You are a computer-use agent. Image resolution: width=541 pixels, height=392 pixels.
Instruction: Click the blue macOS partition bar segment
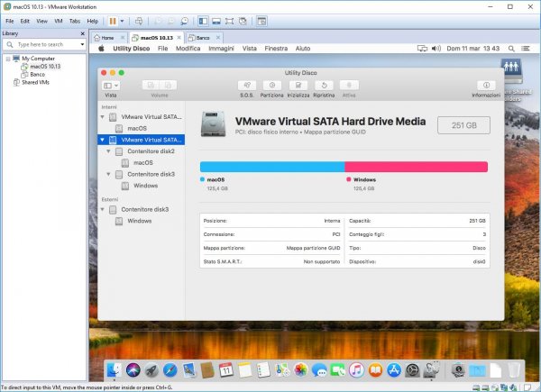pos(271,167)
